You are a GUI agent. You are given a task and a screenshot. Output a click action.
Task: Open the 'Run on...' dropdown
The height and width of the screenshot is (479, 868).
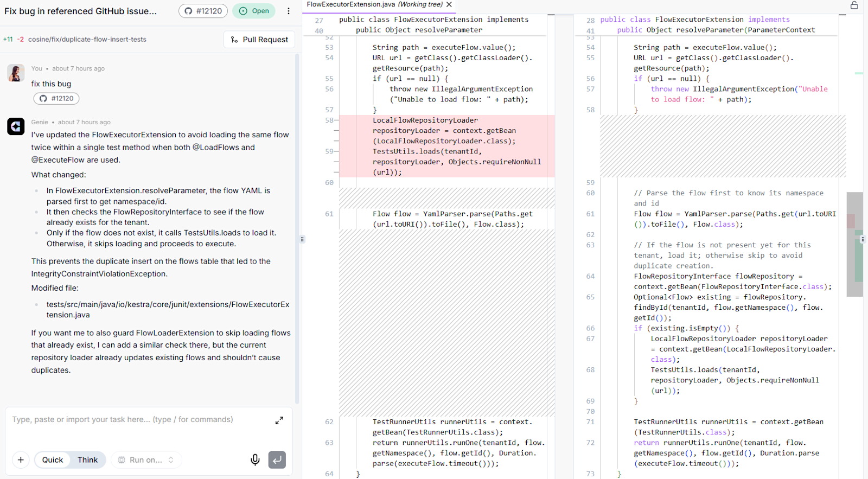[x=146, y=460]
